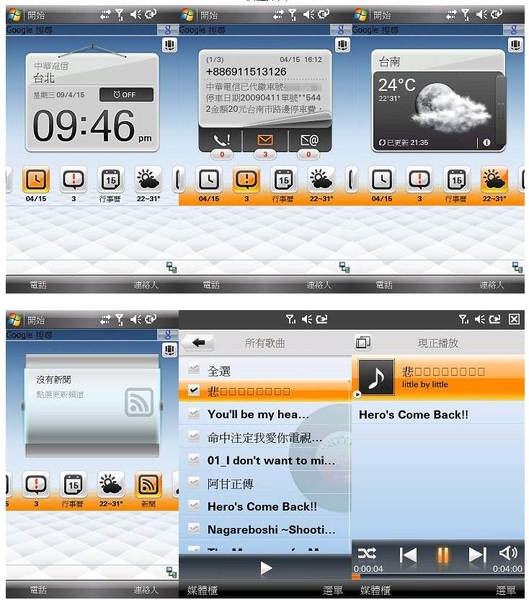Open the email @ icon on message card
This screenshot has width=529, height=600.
309,140
